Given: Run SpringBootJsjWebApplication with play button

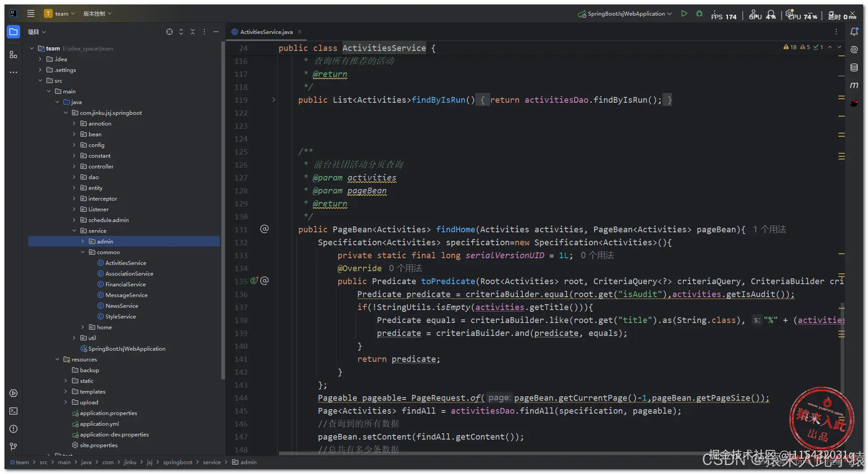Looking at the screenshot, I should point(684,14).
